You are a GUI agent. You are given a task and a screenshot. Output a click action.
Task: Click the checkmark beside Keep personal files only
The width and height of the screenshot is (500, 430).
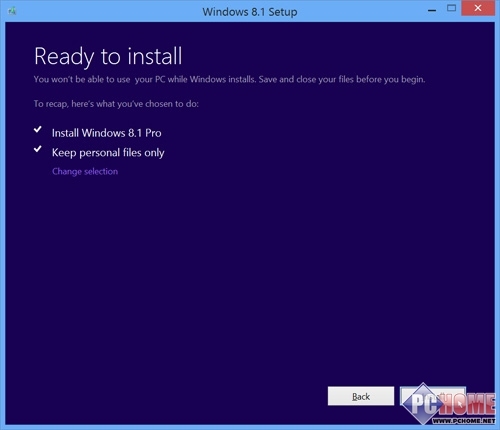click(38, 149)
